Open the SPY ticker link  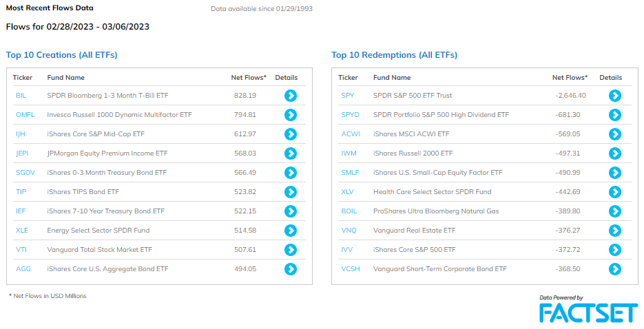[348, 95]
